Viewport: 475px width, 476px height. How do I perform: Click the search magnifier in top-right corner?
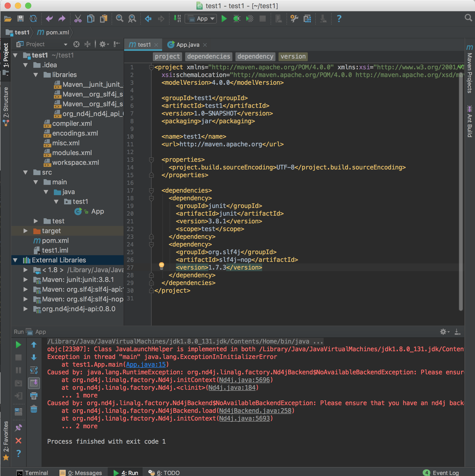coord(468,18)
